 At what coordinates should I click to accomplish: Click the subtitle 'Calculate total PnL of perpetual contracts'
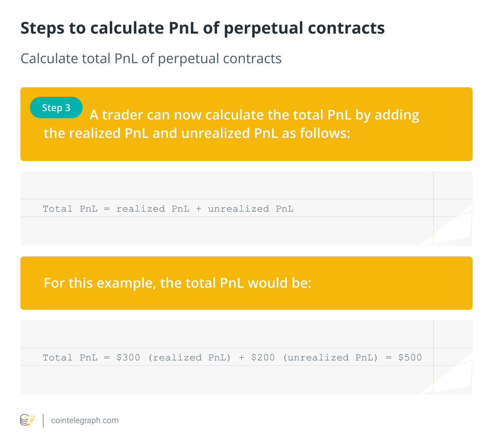151,58
